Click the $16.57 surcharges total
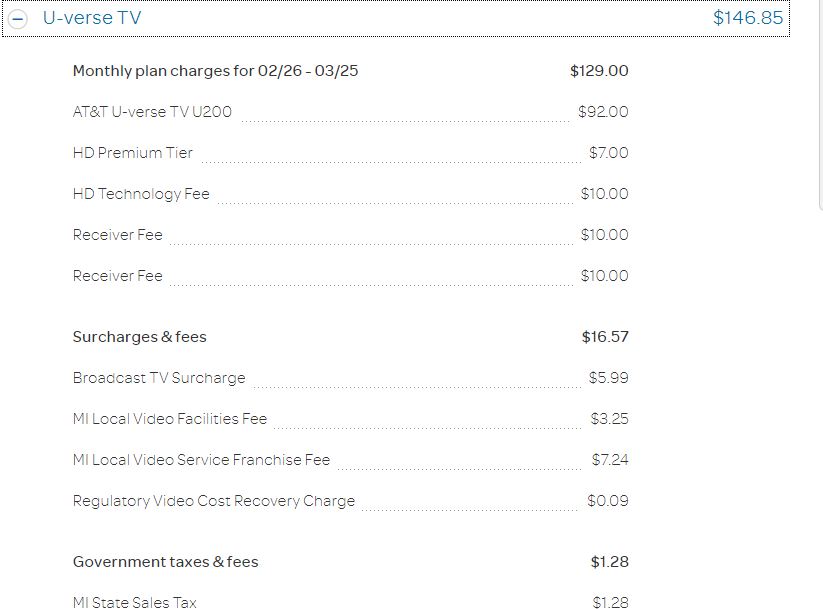Screen dimensions: 823x609 (x=605, y=337)
